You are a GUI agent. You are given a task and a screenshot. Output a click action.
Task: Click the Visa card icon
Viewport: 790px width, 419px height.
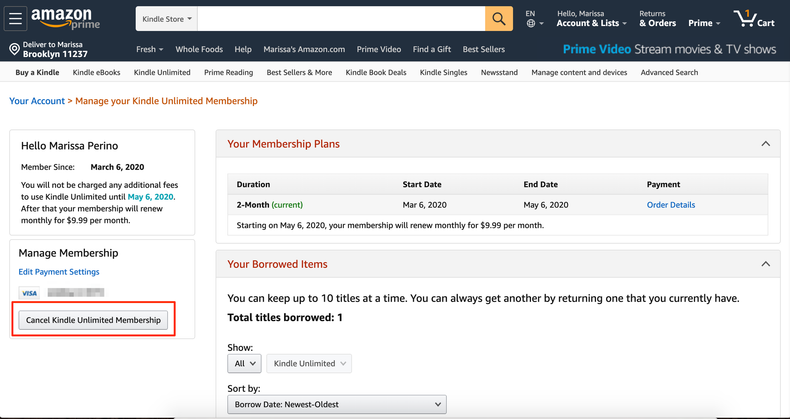30,293
